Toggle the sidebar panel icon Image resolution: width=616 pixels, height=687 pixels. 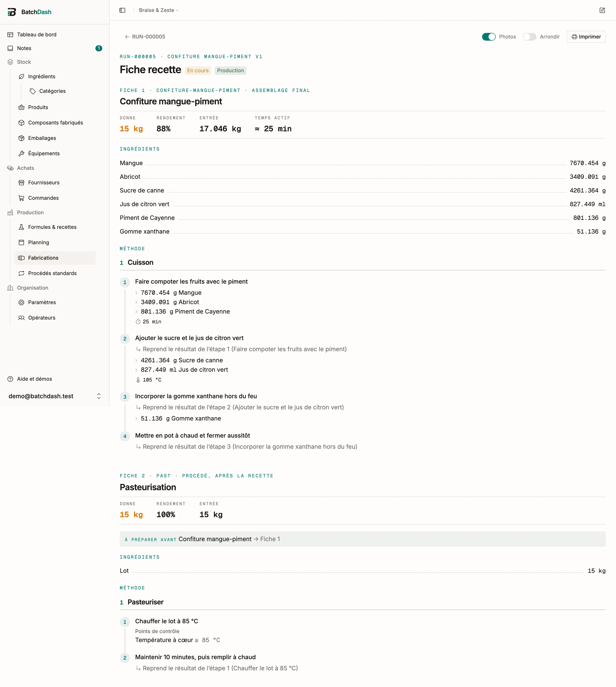pyautogui.click(x=123, y=10)
